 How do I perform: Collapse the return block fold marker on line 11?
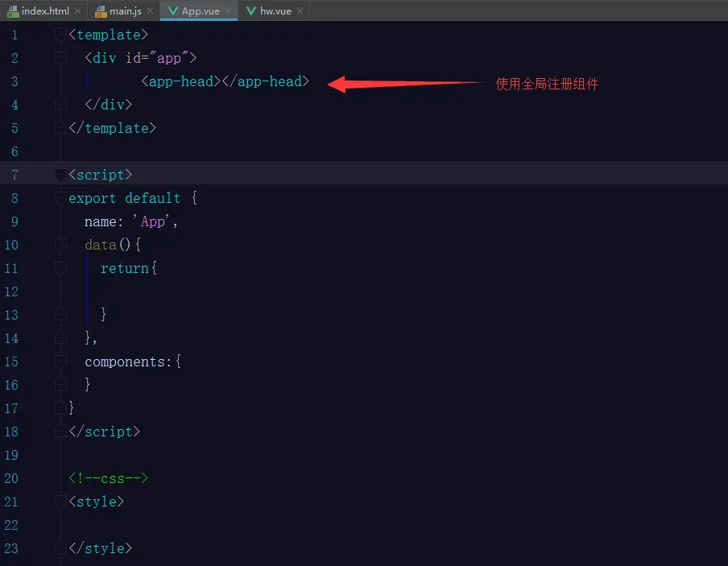point(60,268)
